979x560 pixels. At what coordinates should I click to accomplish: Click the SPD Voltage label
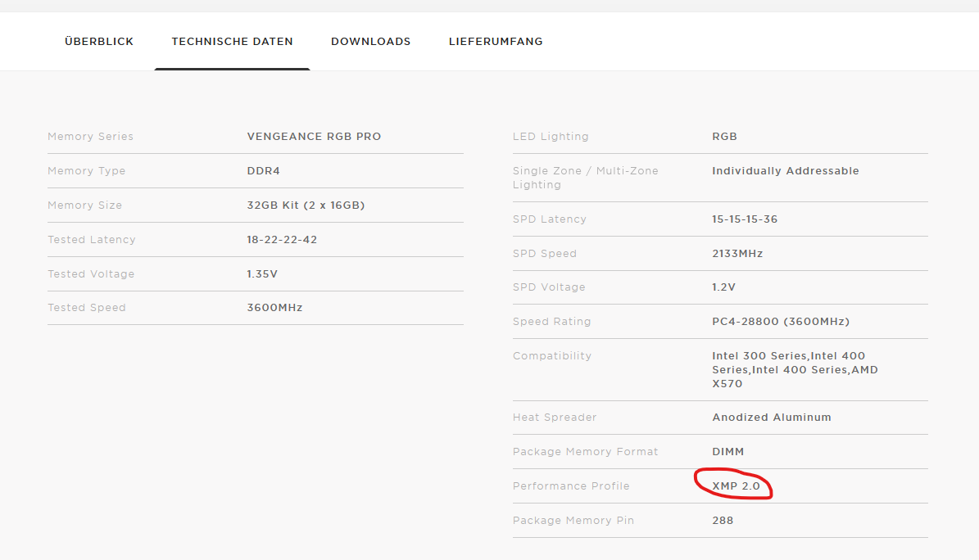click(549, 287)
